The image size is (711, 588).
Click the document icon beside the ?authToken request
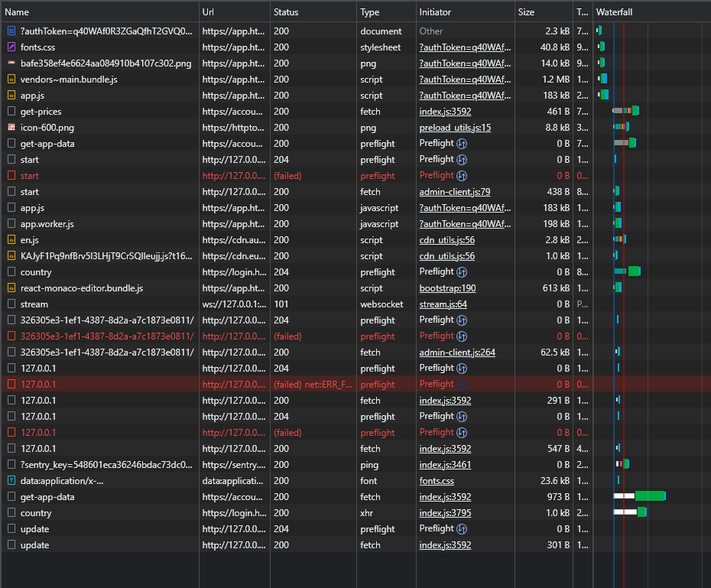[10, 31]
